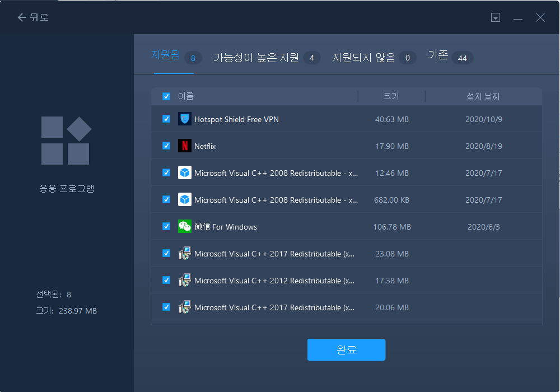Select the 기존 tab
The width and height of the screenshot is (560, 392).
(438, 57)
